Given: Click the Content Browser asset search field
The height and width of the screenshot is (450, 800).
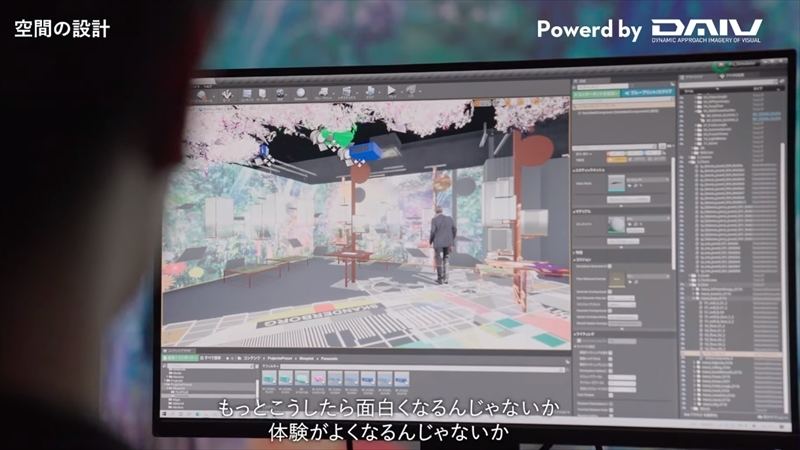Looking at the screenshot, I should pyautogui.click(x=423, y=366).
